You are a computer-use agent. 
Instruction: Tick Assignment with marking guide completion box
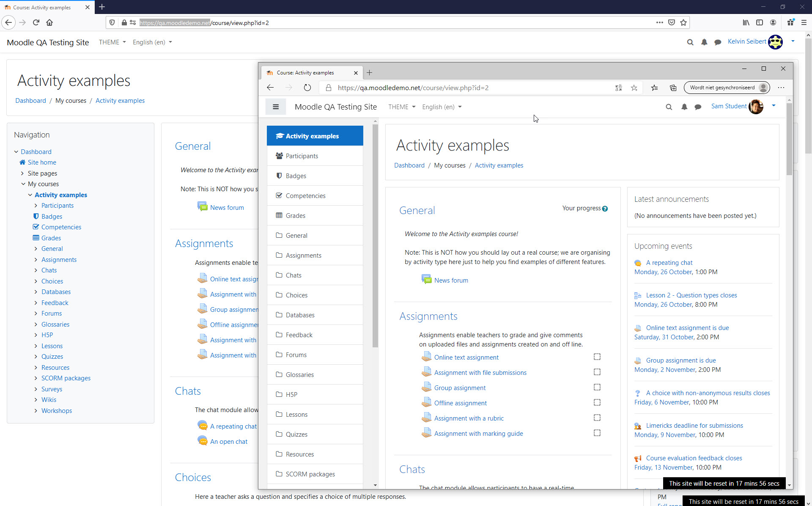[597, 433]
